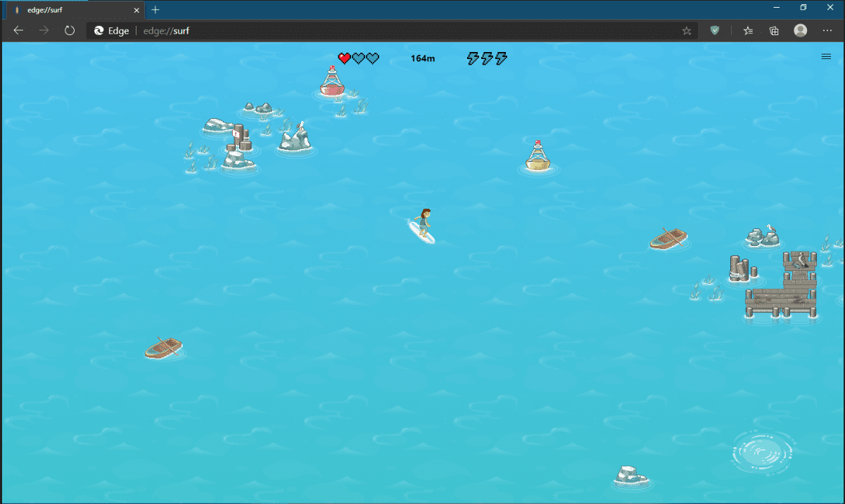Click the 164m distance counter
Screen dimensions: 845x504
[423, 58]
